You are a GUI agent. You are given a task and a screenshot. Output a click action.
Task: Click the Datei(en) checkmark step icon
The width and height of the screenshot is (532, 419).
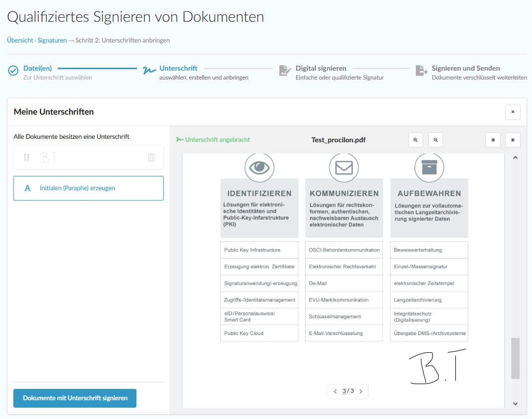click(x=13, y=71)
